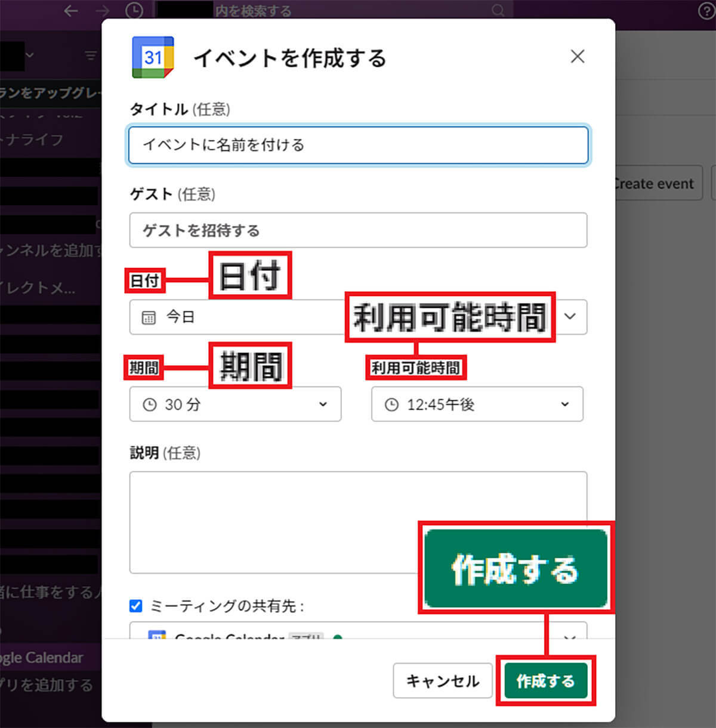Open the 今日 date picker
The image size is (716, 728).
coord(358,317)
